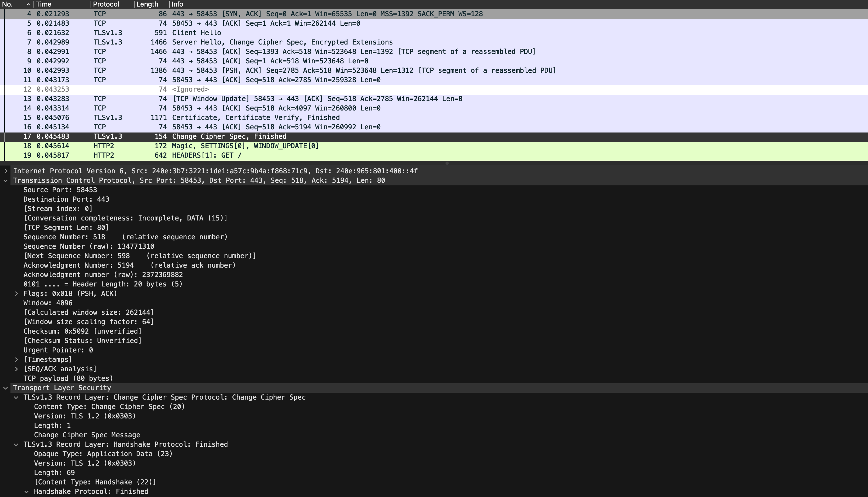This screenshot has width=868, height=497.
Task: Expand the Flags 0x018 row
Action: click(16, 294)
